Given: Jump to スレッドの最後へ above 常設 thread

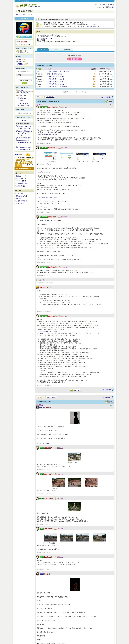Looking at the screenshot, I should [107, 97].
